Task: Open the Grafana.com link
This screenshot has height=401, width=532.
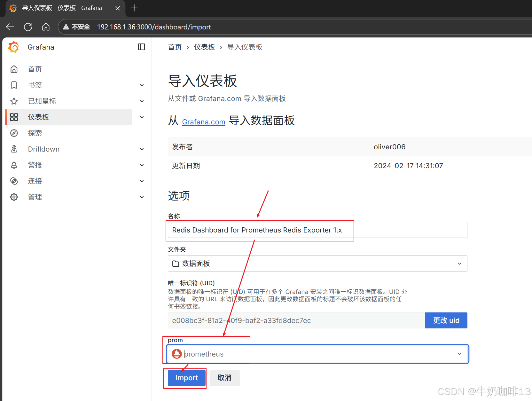Action: coord(204,122)
